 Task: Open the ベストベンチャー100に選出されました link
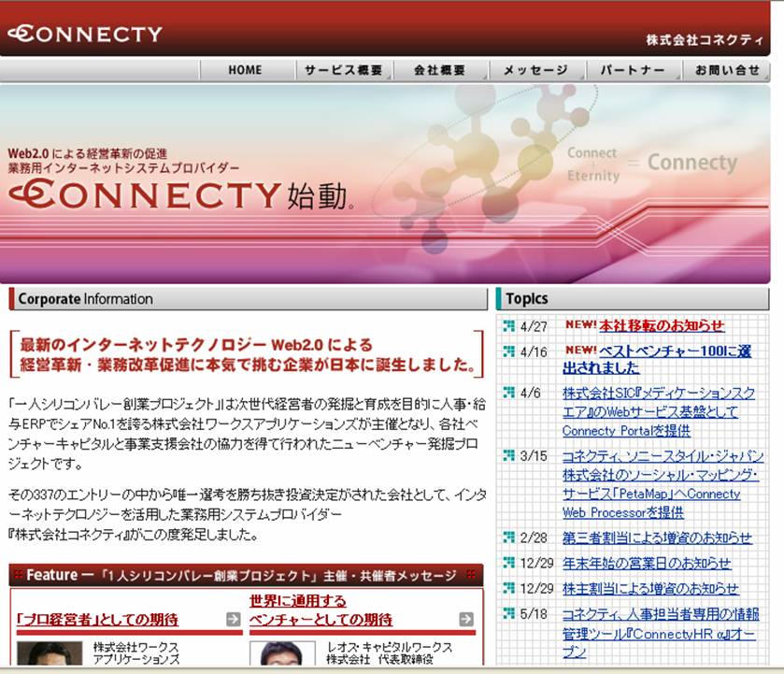pyautogui.click(x=657, y=360)
